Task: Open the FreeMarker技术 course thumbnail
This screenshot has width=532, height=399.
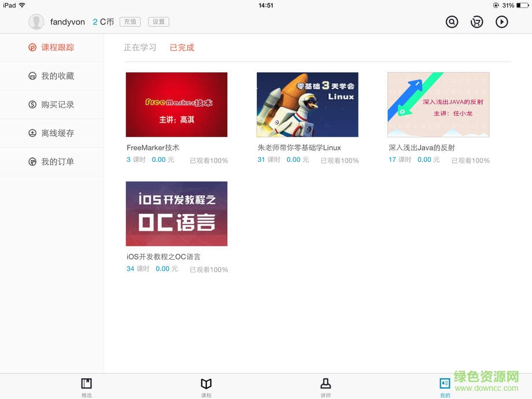Action: tap(176, 105)
